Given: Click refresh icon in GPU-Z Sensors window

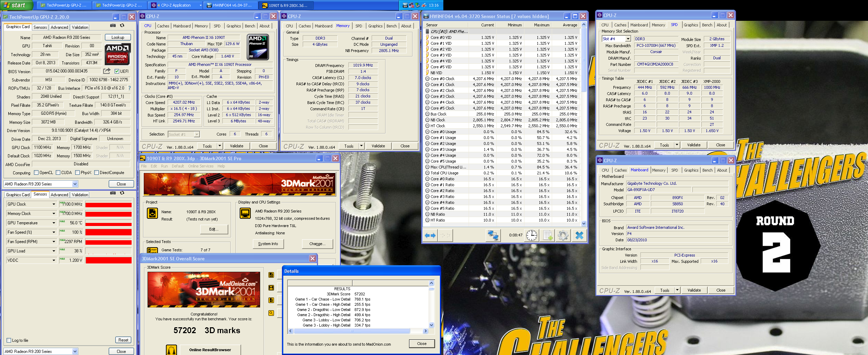Looking at the screenshot, I should pos(122,193).
